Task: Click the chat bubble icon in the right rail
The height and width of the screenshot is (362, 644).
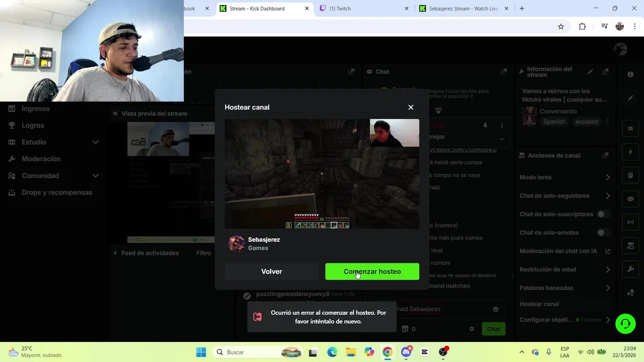Action: pyautogui.click(x=630, y=199)
